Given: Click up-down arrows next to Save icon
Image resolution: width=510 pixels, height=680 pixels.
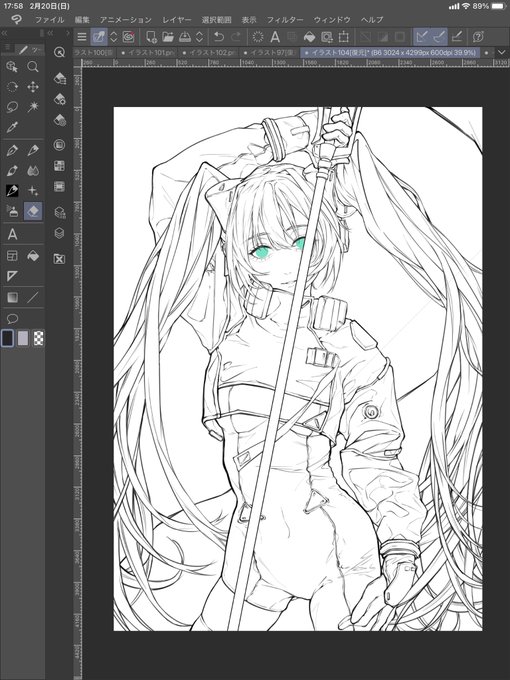Looking at the screenshot, I should point(199,37).
